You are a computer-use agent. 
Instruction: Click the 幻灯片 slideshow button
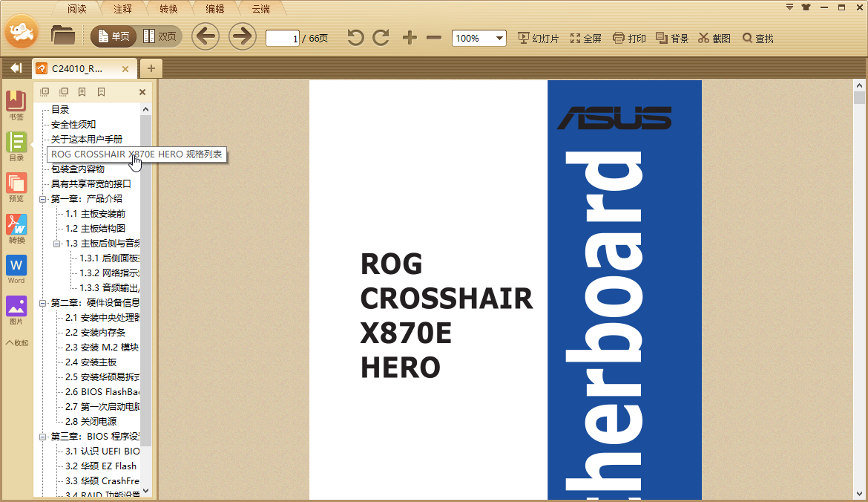point(538,39)
